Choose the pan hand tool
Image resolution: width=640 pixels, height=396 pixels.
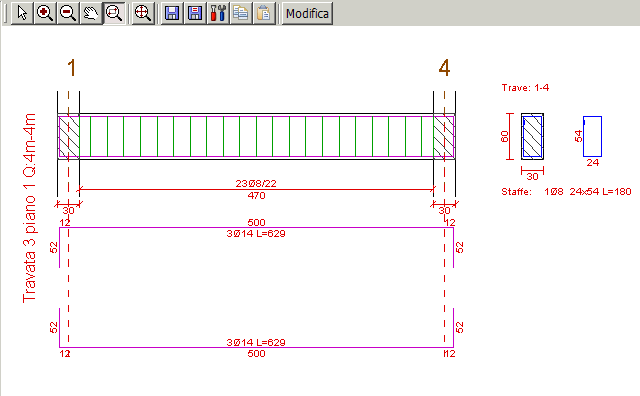(91, 13)
